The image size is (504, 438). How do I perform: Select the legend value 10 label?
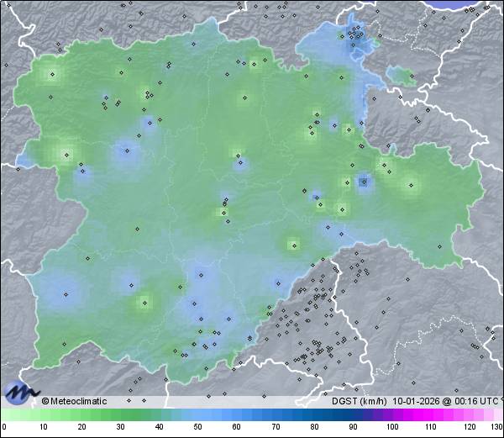pos(42,428)
